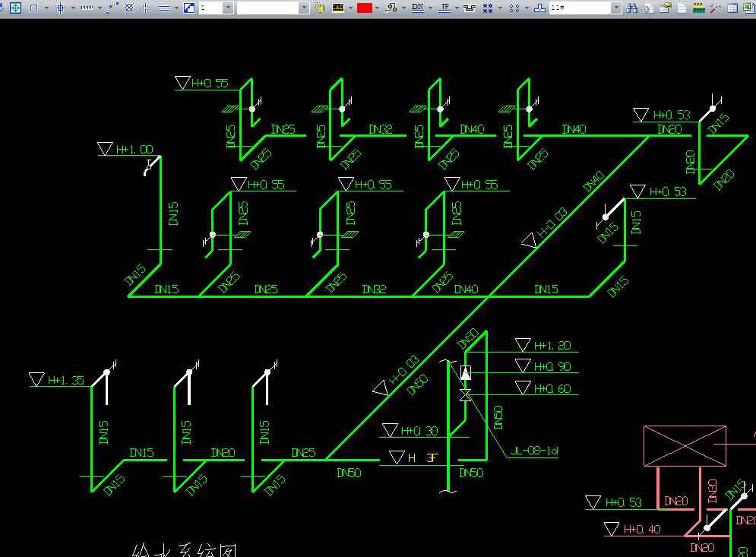Viewport: 756px width, 557px height.
Task: Click the 'H+0.40' elevation label
Action: tap(642, 530)
